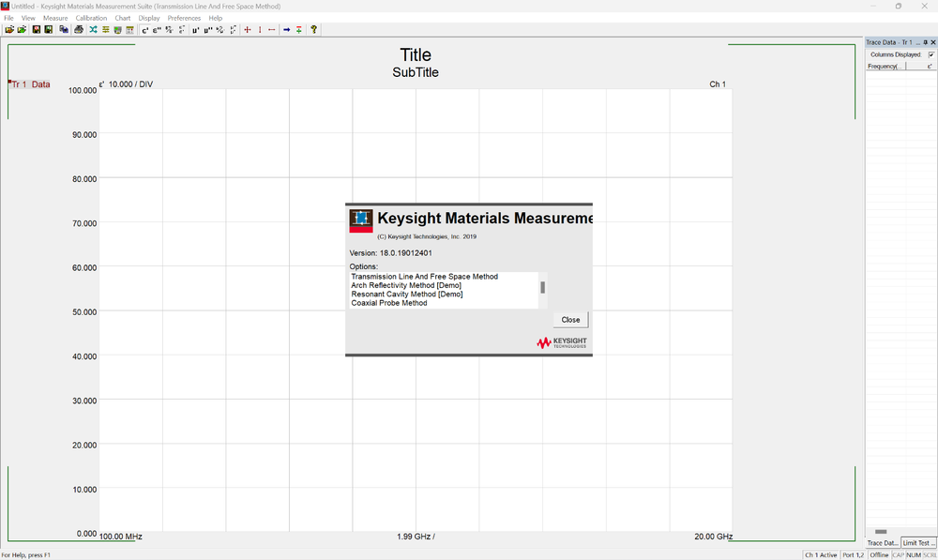Select Coaxial Probe Method in Options list
This screenshot has height=560, width=938.
388,303
